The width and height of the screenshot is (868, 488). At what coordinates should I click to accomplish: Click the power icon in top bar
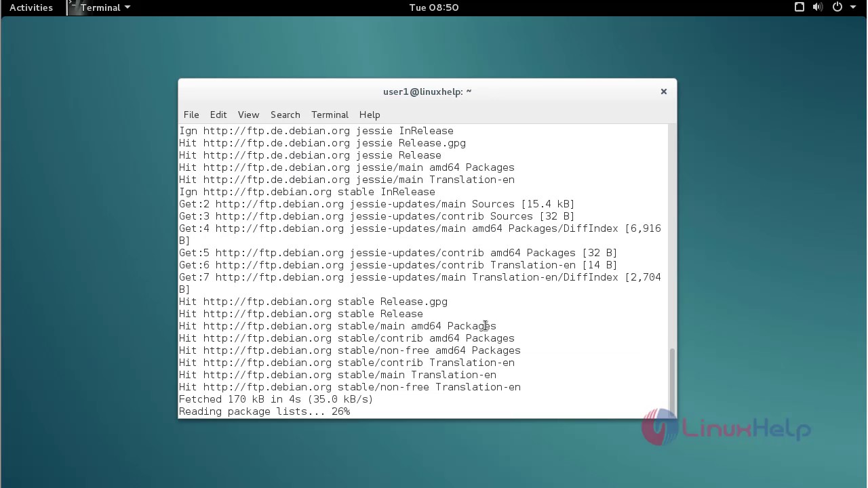[837, 7]
